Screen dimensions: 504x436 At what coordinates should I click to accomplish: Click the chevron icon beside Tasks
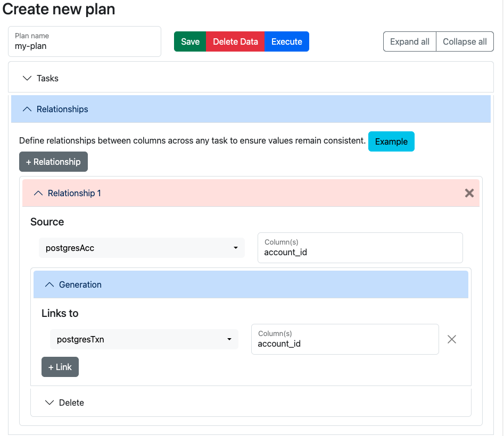point(27,78)
